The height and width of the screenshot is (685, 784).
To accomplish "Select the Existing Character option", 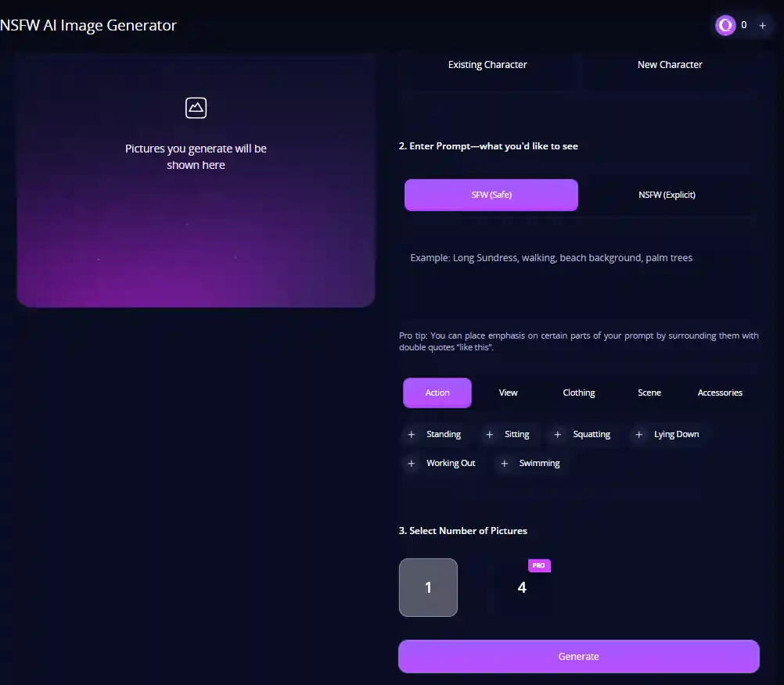I will click(487, 64).
